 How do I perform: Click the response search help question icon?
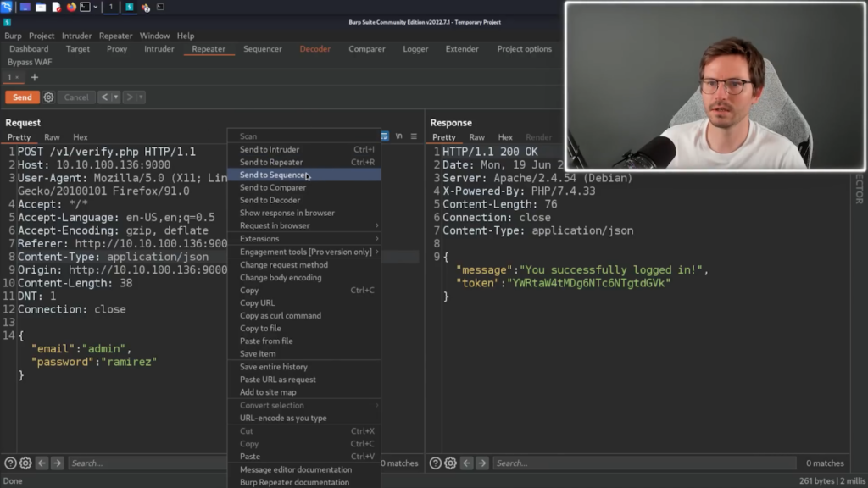(436, 463)
